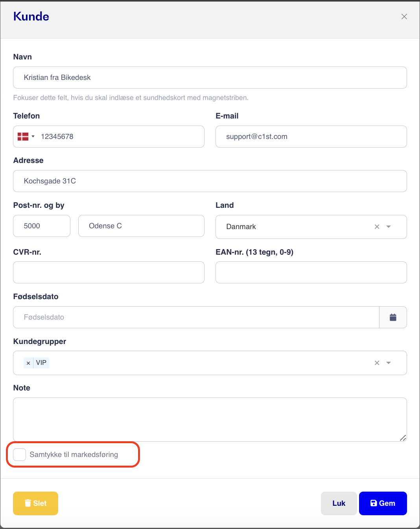The image size is (420, 529).
Task: Click the Fødselsdato date input
Action: (196, 317)
